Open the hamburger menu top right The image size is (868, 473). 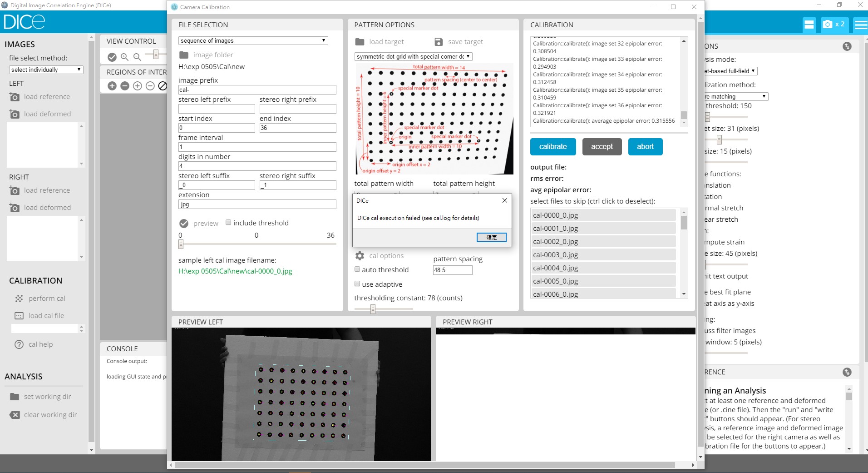click(860, 25)
